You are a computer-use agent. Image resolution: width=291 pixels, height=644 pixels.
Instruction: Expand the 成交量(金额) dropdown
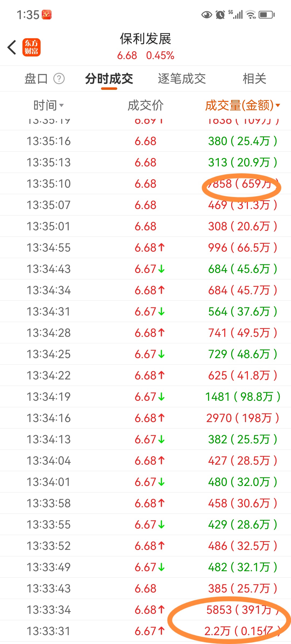[243, 105]
